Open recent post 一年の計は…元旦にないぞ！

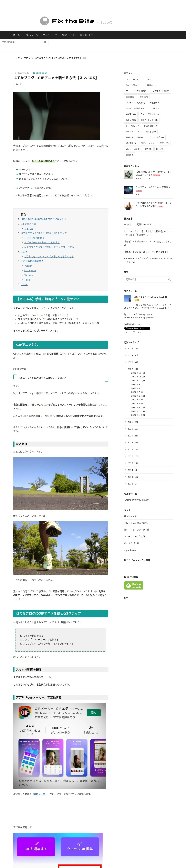coord(138,224)
